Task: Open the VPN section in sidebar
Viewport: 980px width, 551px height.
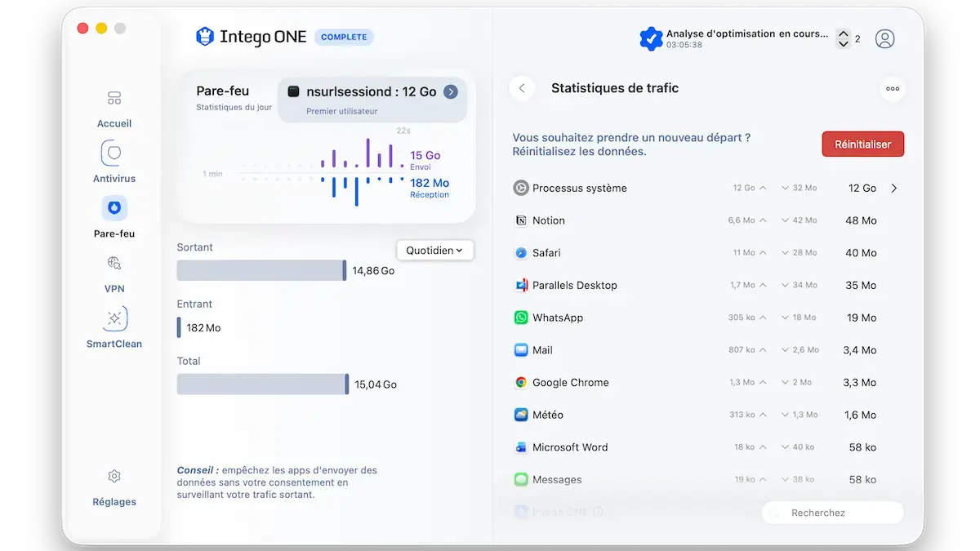Action: click(x=114, y=273)
